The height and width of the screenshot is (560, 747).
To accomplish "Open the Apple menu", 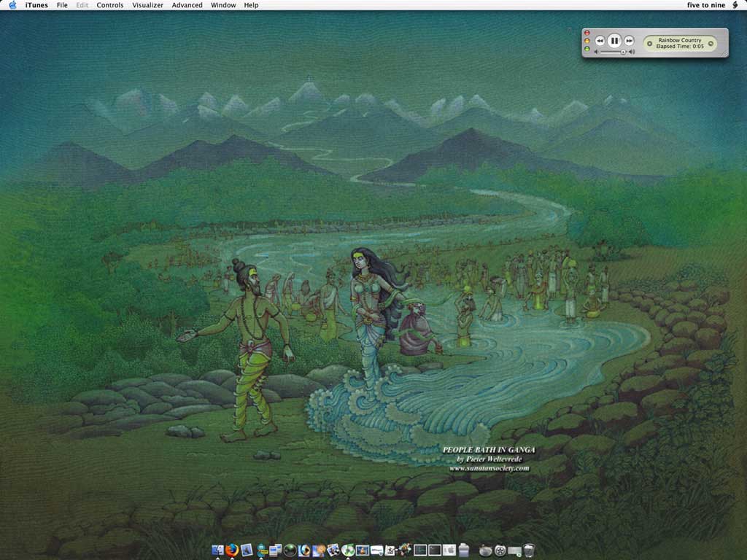I will (x=12, y=5).
